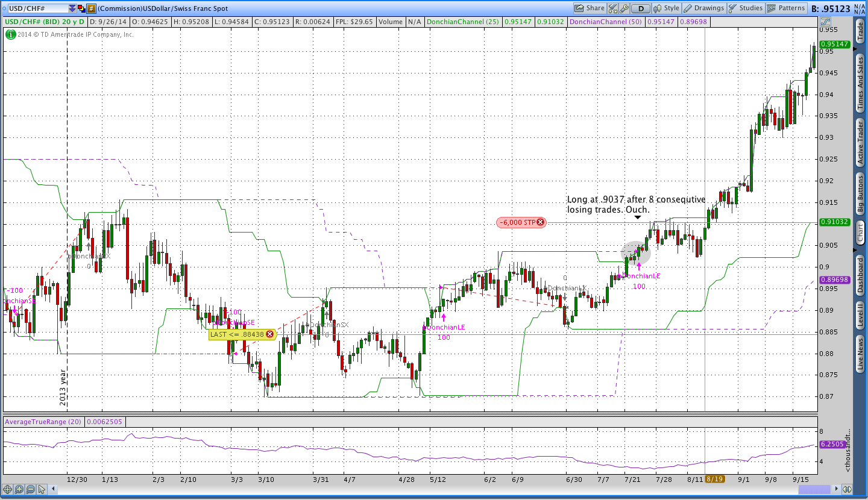
Task: Open the Drawings menu
Action: 703,8
